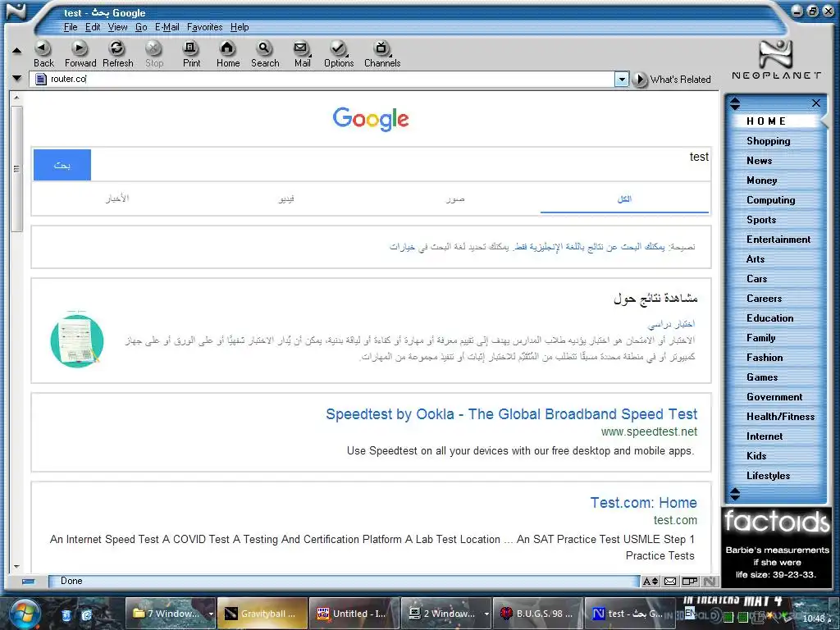Viewport: 840px width, 630px height.
Task: Open the address bar dropdown
Action: [x=621, y=80]
